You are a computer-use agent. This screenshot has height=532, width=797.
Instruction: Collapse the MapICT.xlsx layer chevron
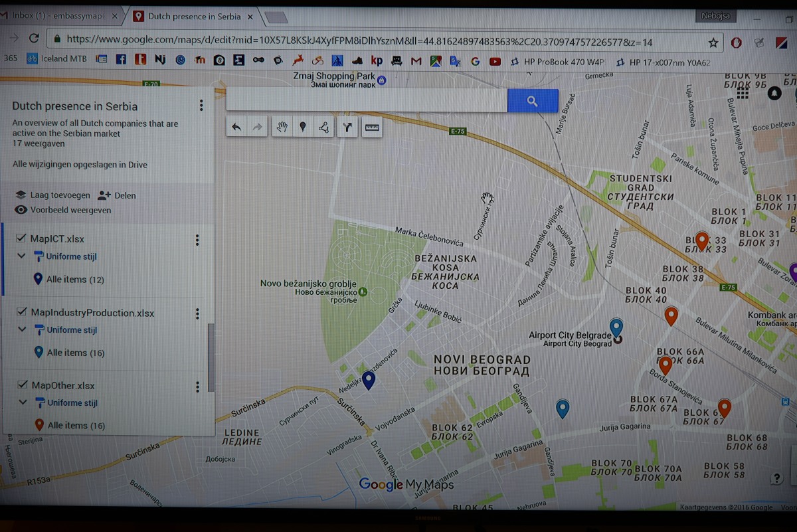(21, 256)
